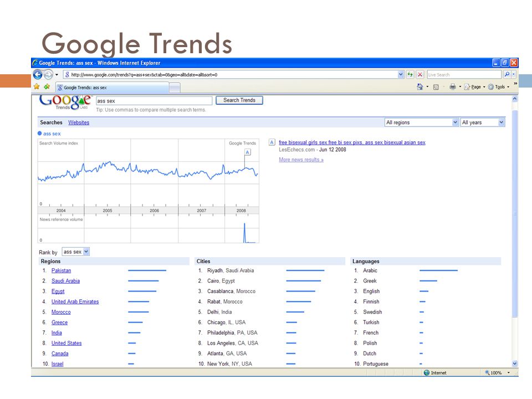This screenshot has width=532, height=399.
Task: Click the 'ass sex' blue legend label
Action: click(52, 134)
